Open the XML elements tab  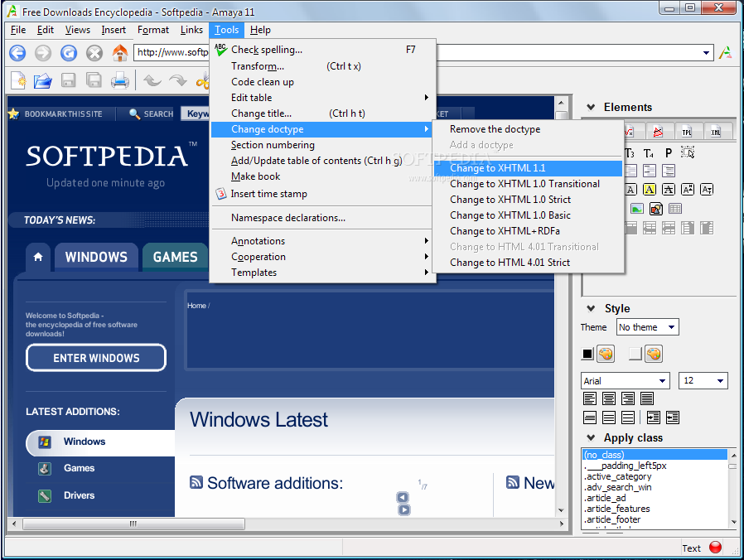click(716, 132)
